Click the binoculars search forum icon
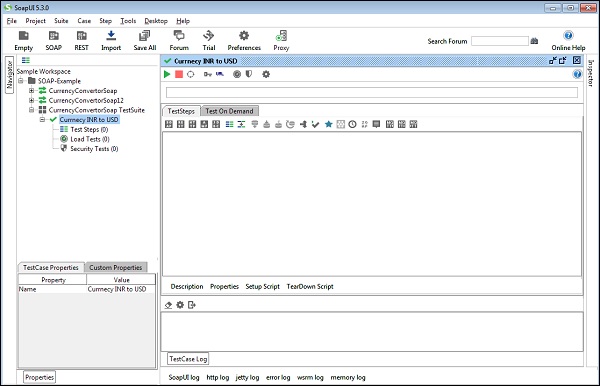 [534, 41]
